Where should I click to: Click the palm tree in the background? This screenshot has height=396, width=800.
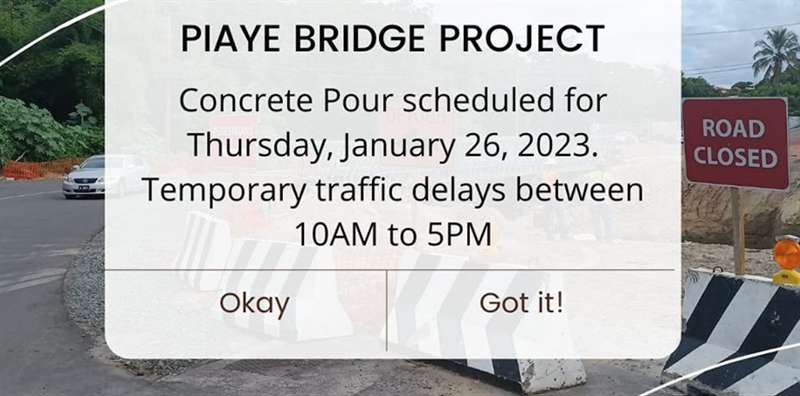click(776, 55)
